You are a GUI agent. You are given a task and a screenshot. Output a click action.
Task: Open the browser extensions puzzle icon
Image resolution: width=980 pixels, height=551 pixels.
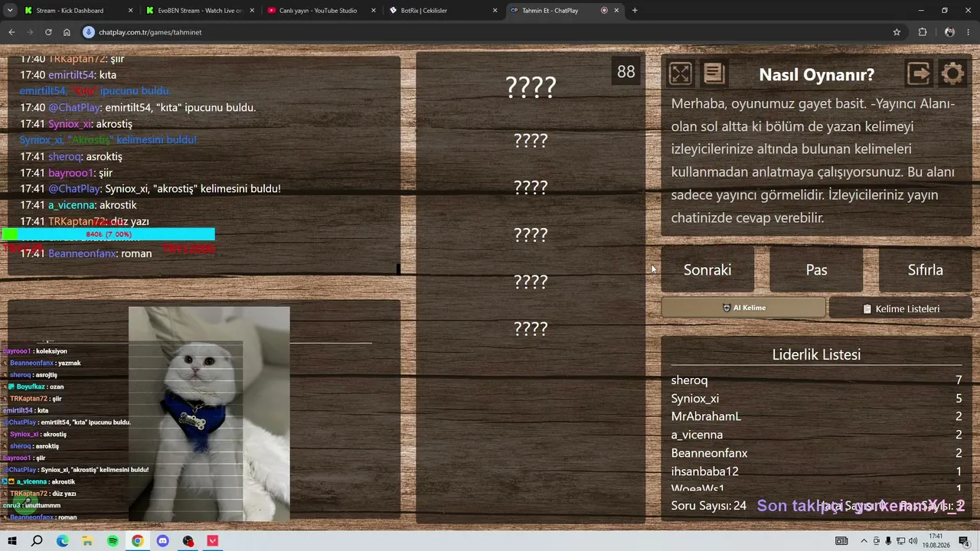[x=923, y=32]
